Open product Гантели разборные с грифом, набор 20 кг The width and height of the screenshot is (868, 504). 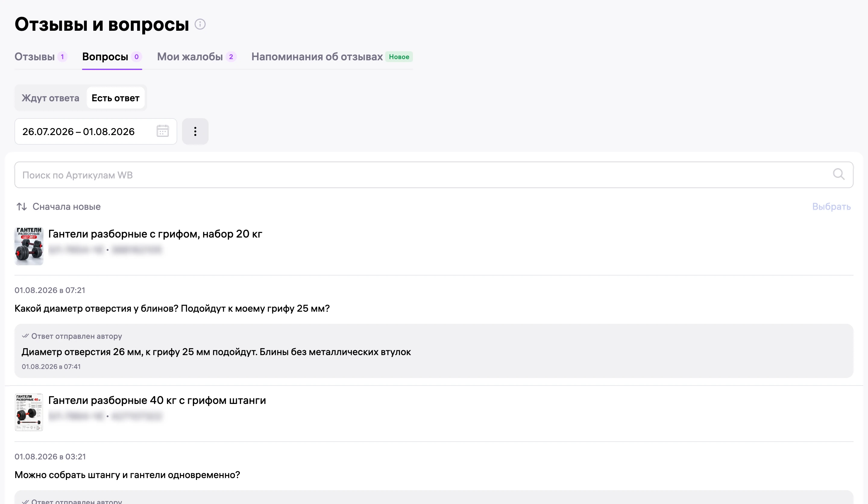pyautogui.click(x=155, y=234)
